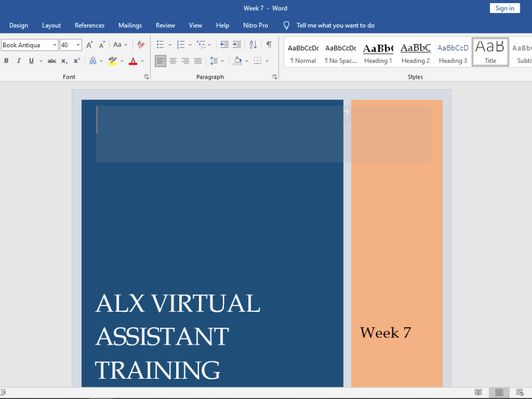Image resolution: width=532 pixels, height=399 pixels.
Task: Expand font color dropdown arrow
Action: (143, 61)
